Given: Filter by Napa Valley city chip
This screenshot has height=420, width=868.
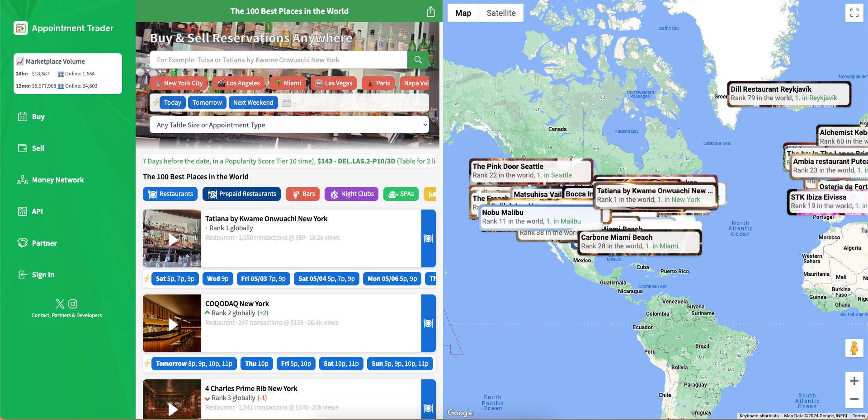Looking at the screenshot, I should pyautogui.click(x=415, y=83).
